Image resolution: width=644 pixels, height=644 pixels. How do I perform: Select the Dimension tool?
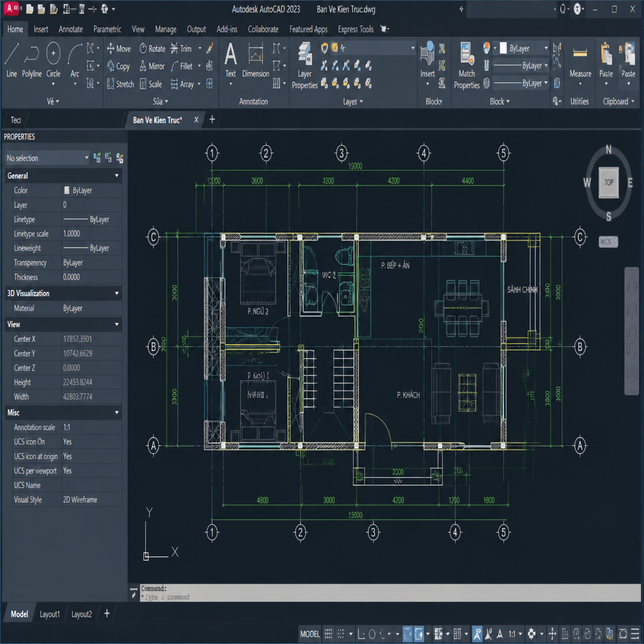point(255,60)
